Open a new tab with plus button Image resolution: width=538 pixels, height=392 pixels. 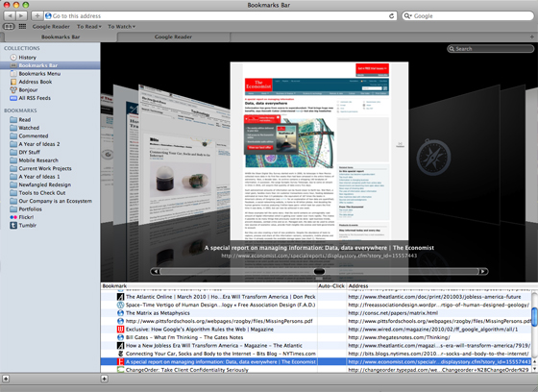(532, 37)
